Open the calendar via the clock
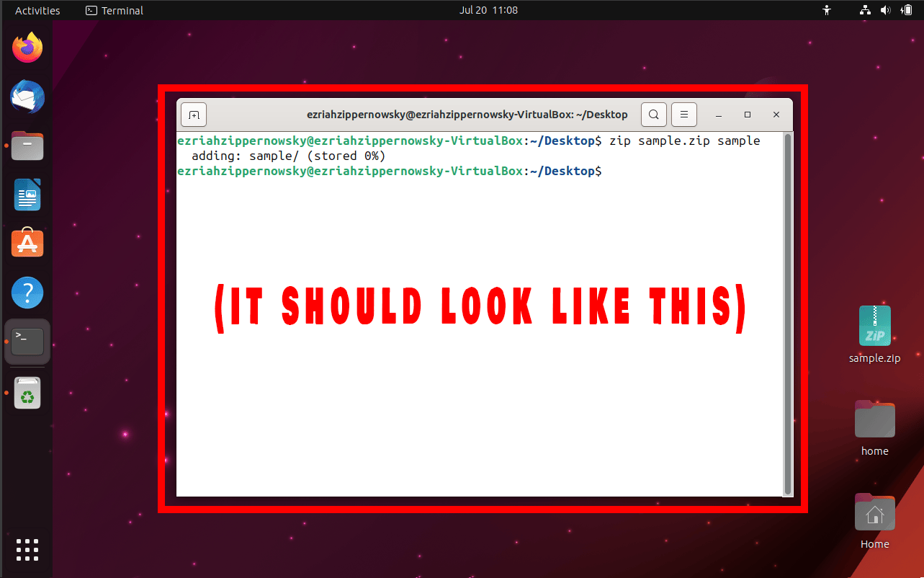Image resolution: width=924 pixels, height=578 pixels. (489, 10)
